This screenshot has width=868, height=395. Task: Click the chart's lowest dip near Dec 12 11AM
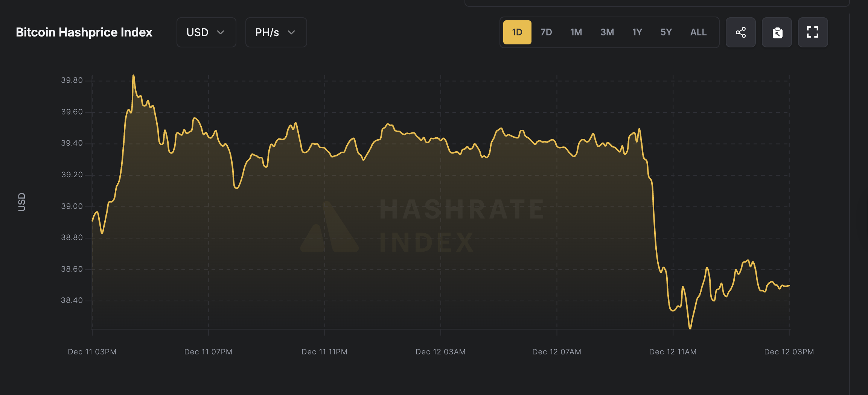click(690, 328)
